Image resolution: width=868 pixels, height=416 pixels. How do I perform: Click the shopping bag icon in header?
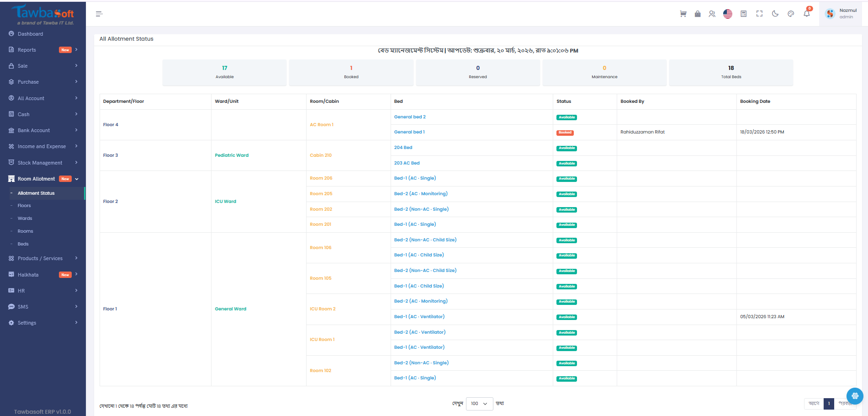pyautogui.click(x=698, y=14)
